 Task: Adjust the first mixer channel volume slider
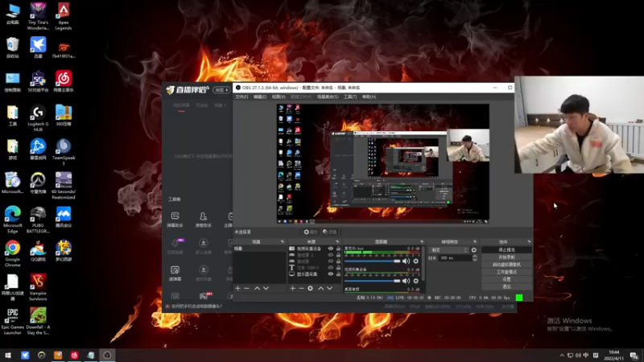(372, 261)
